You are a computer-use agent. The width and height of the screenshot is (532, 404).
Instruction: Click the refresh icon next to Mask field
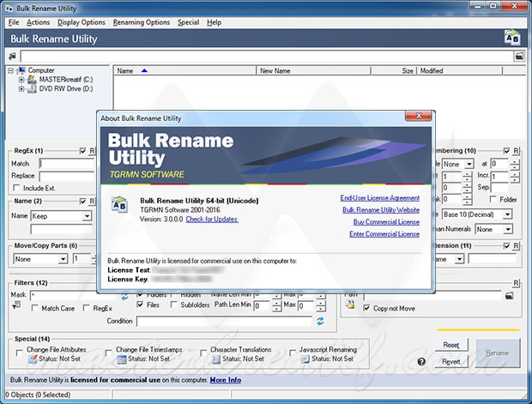[125, 297]
